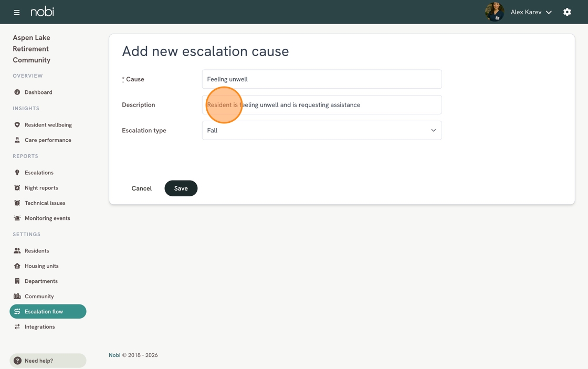
Task: Click into the Description input field
Action: click(322, 104)
